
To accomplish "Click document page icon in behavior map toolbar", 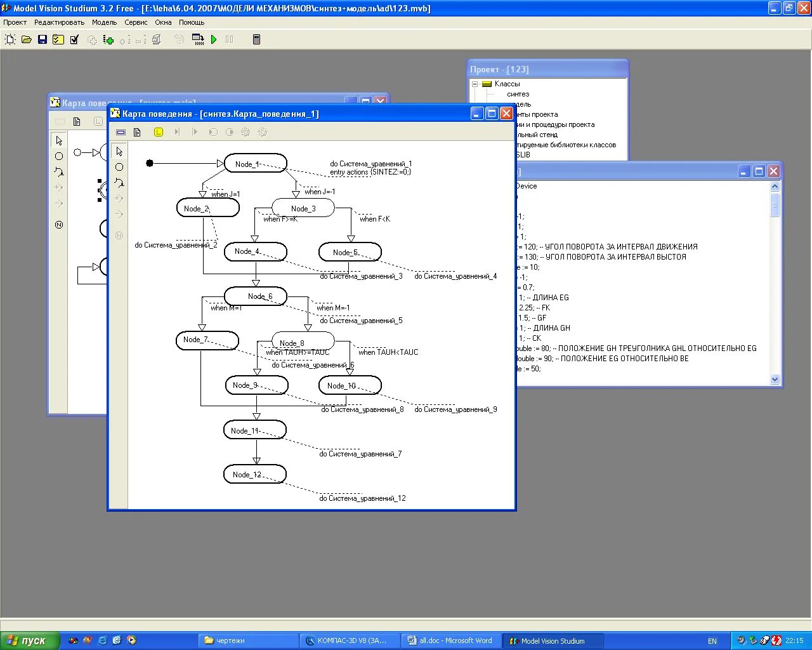I will click(137, 132).
